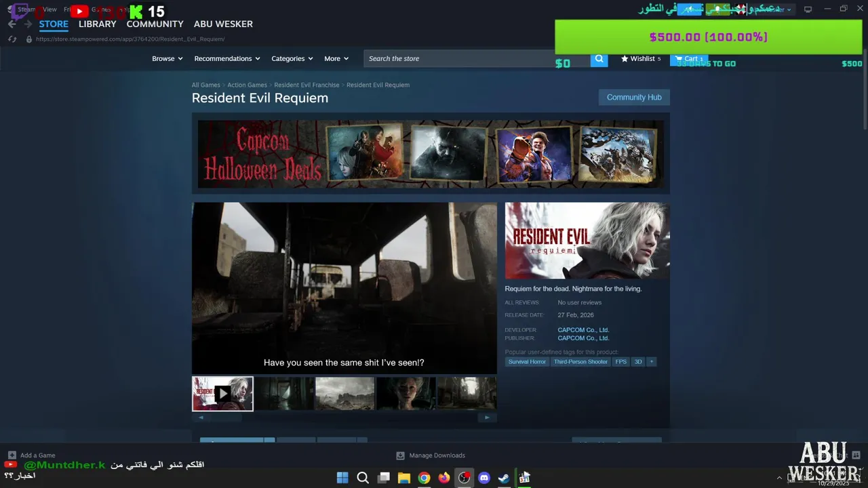Open the shopping Cart
This screenshot has height=488, width=868.
pyautogui.click(x=689, y=59)
